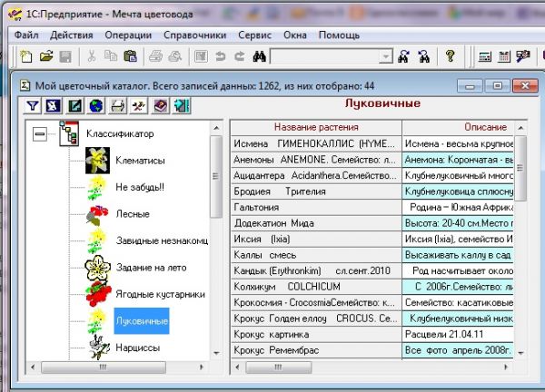Click the tools icon in catalog toolbar
This screenshot has height=392, width=545.
[139, 105]
